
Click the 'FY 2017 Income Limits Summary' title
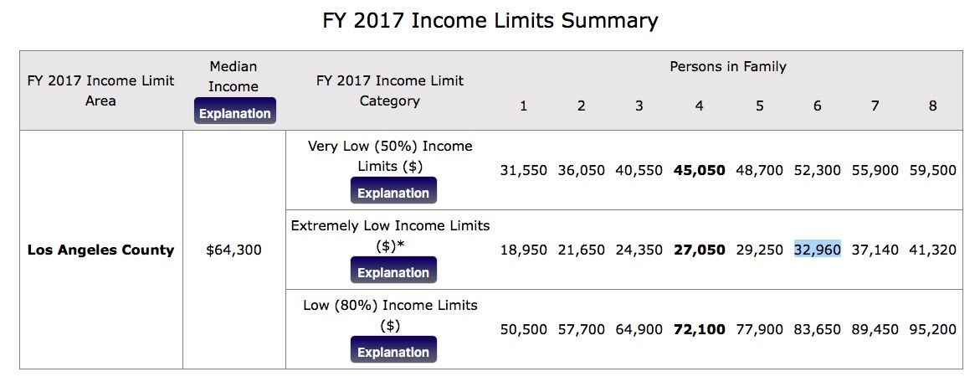[490, 21]
